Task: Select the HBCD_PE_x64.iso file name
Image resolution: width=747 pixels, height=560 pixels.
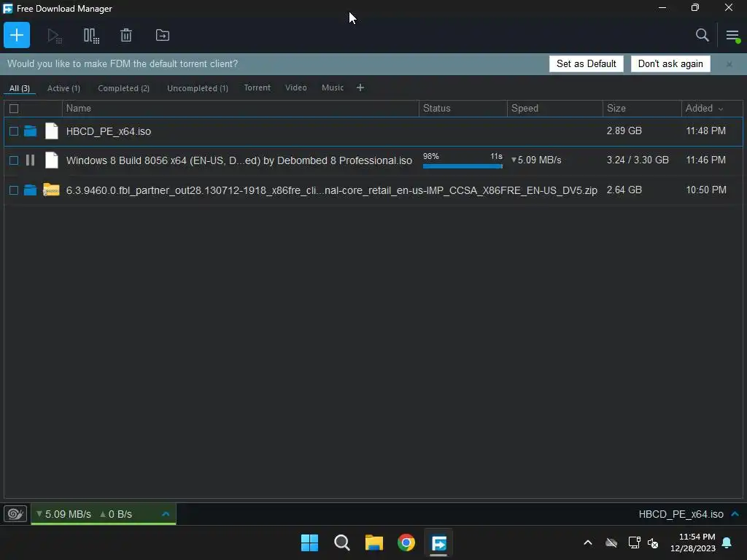Action: coord(109,131)
